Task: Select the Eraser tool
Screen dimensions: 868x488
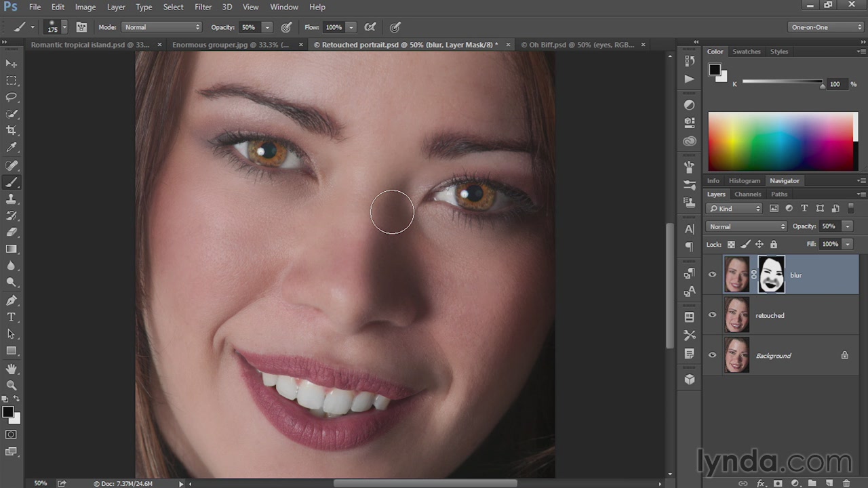Action: coord(12,232)
